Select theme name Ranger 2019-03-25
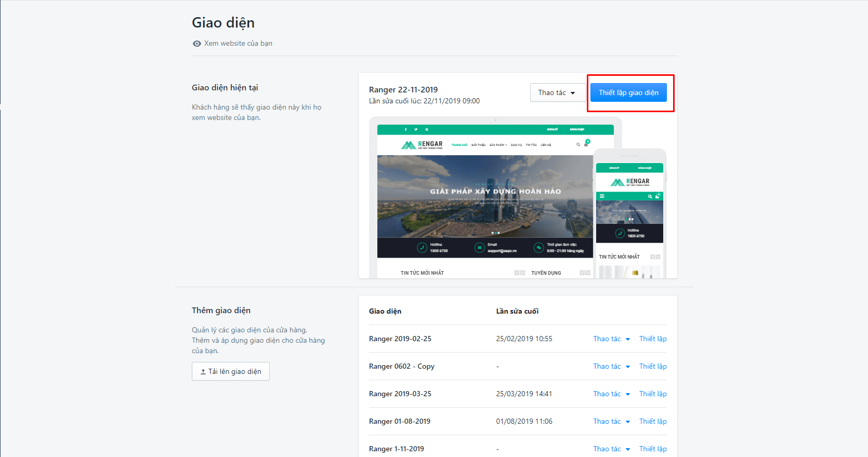The height and width of the screenshot is (457, 868). pyautogui.click(x=400, y=394)
